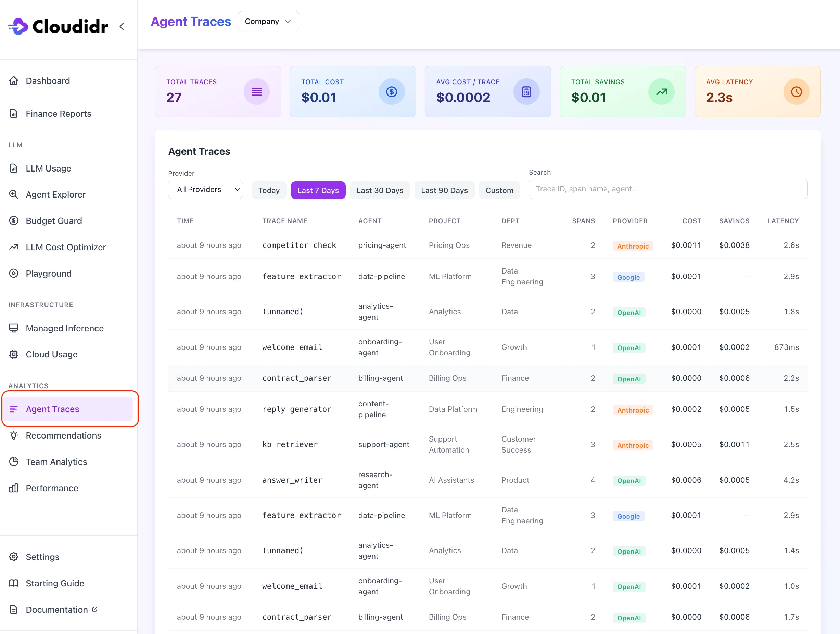Click the reply_generator trace name
Screen dimensions: 840x634
pos(297,409)
